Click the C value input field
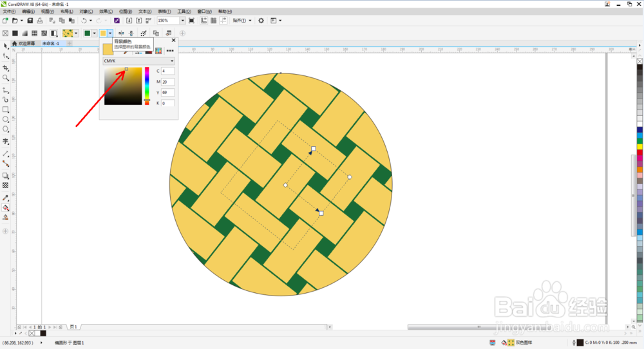644x349 pixels. coord(167,71)
